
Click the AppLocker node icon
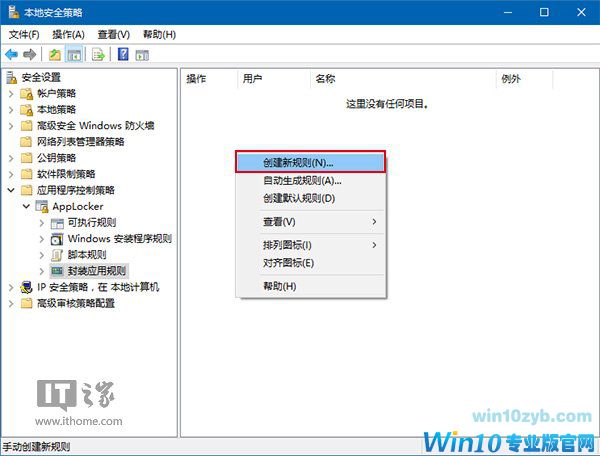coord(42,206)
